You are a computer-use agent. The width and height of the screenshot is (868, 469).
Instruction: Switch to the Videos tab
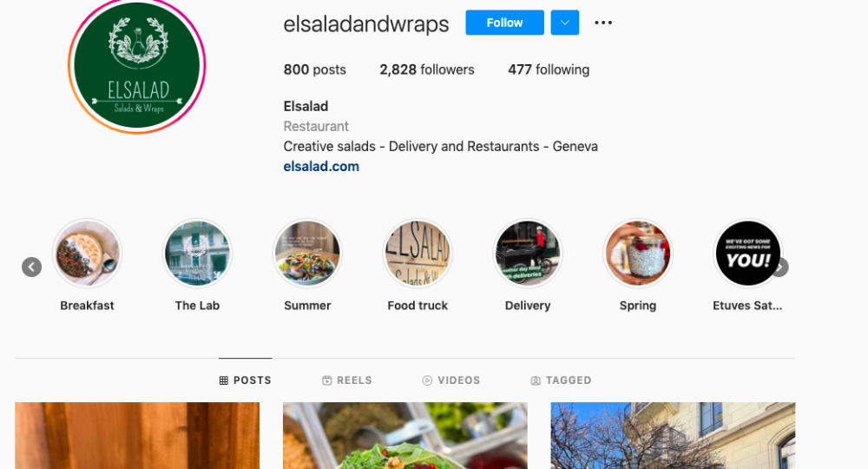pos(451,380)
